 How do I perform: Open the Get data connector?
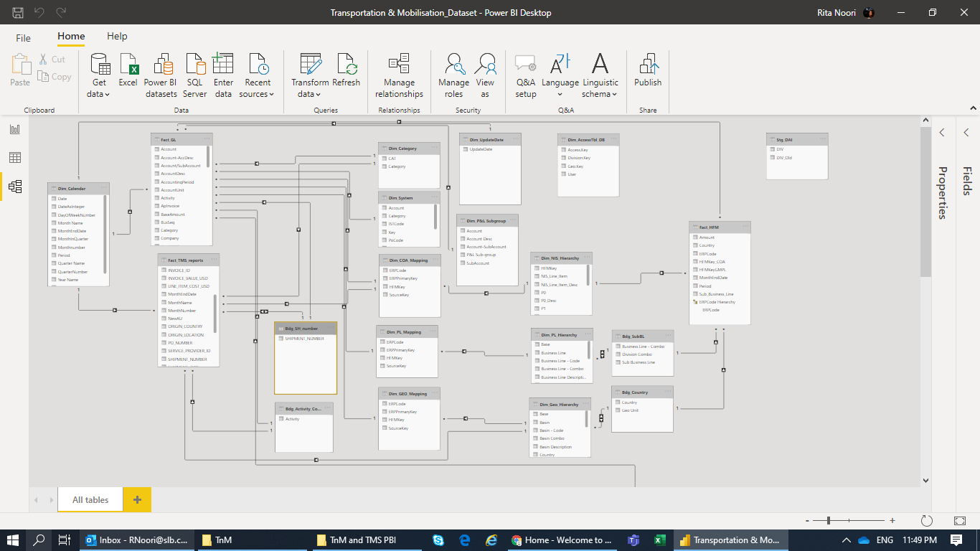pos(99,75)
